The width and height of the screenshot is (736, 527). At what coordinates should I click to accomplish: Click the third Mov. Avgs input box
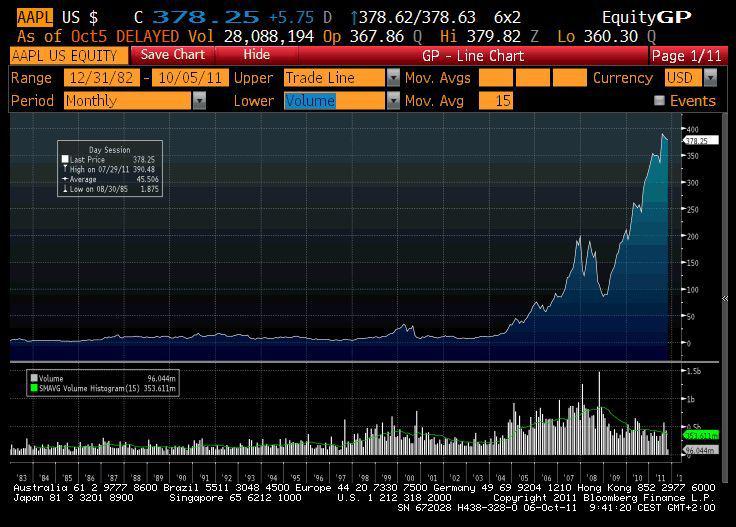tap(570, 77)
